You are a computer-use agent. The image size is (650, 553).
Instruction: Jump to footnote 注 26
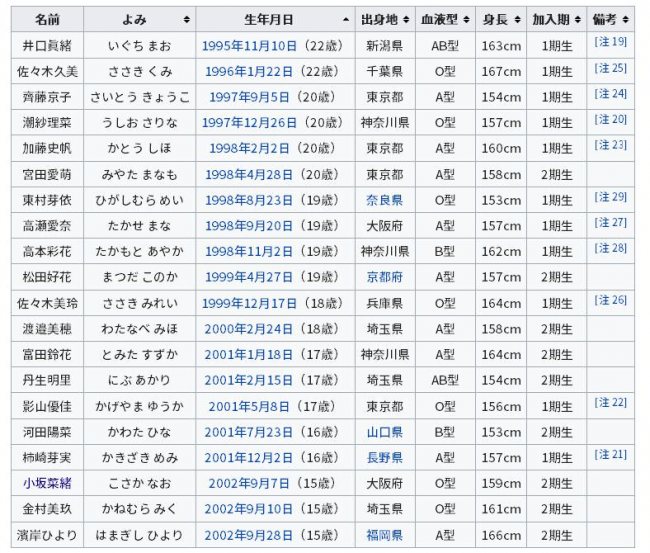611,300
